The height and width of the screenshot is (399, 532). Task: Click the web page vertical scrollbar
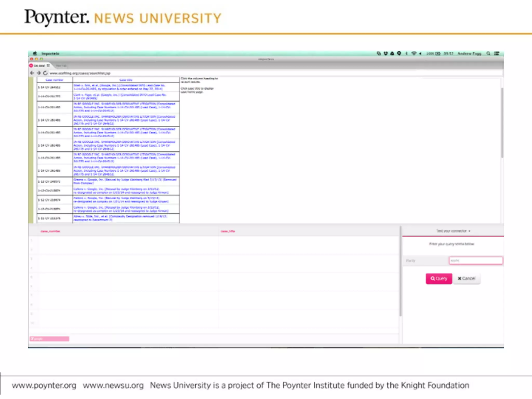click(x=502, y=122)
